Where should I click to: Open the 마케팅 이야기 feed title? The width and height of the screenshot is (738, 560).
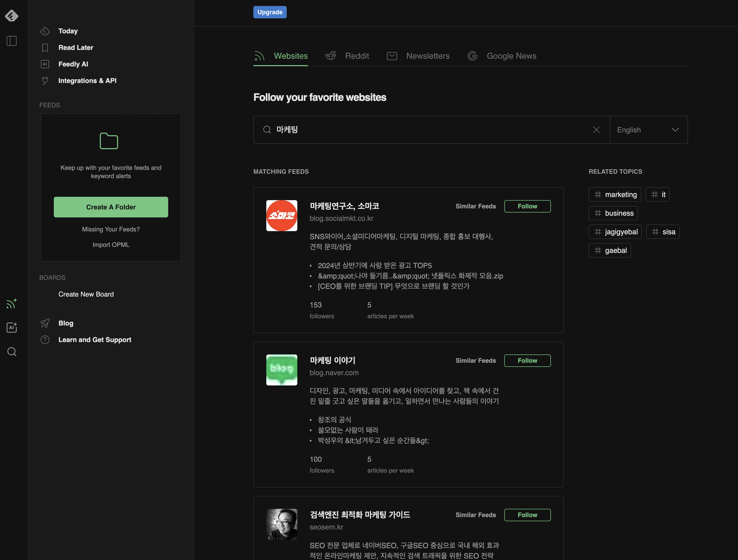coord(333,360)
